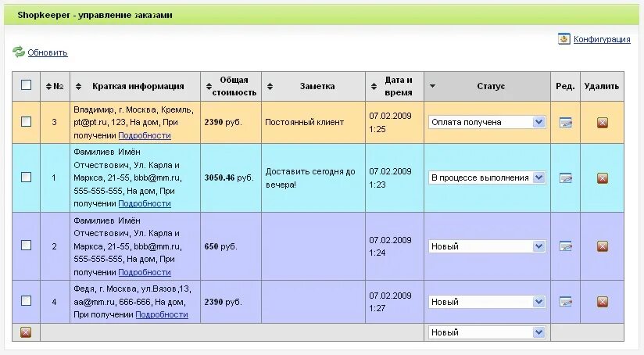Check the box for order 4
The height and width of the screenshot is (355, 644).
tap(26, 301)
